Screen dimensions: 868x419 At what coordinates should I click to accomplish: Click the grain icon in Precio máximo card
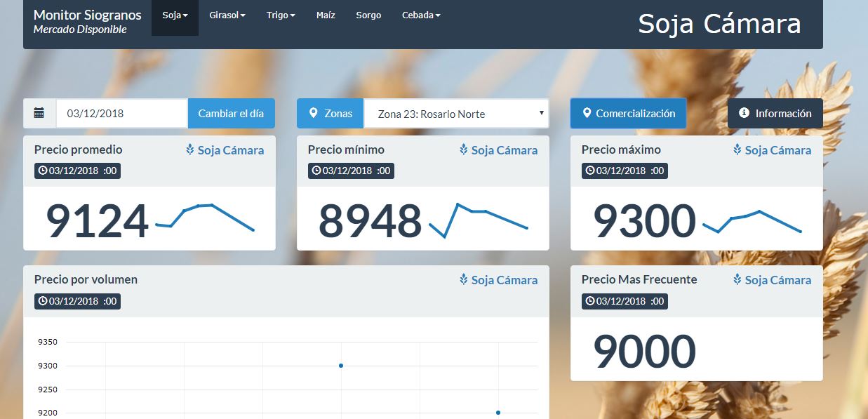[x=737, y=149]
